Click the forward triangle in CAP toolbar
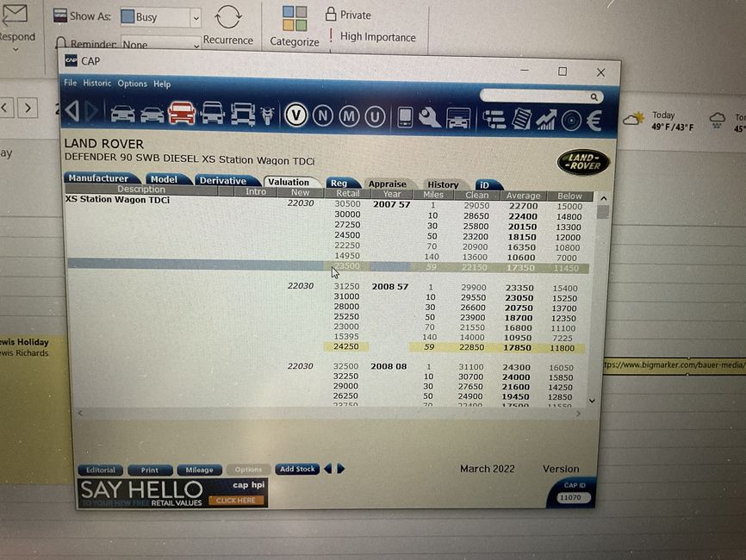Viewport: 746px width, 560px height. point(91,111)
